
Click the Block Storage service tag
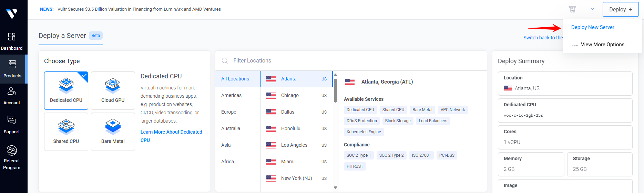coord(398,121)
